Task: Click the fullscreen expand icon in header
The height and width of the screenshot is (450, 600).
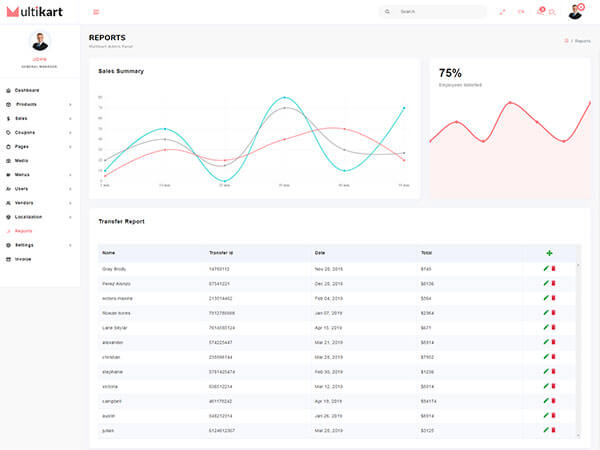Action: 502,12
